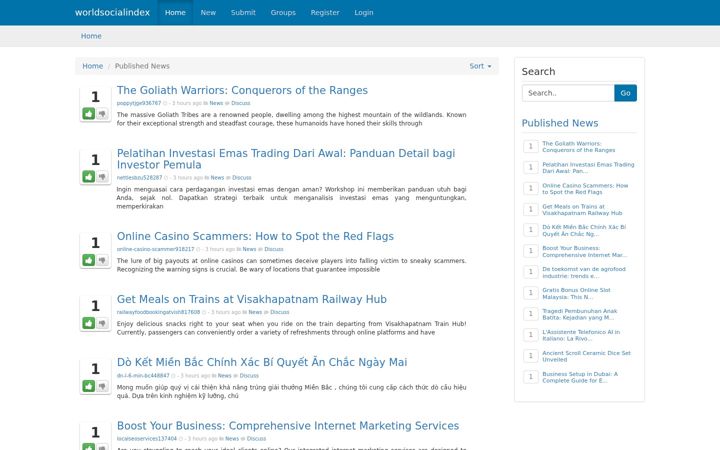Open Dò Kết Miền Bắc article title
Image resolution: width=720 pixels, height=450 pixels.
point(262,362)
